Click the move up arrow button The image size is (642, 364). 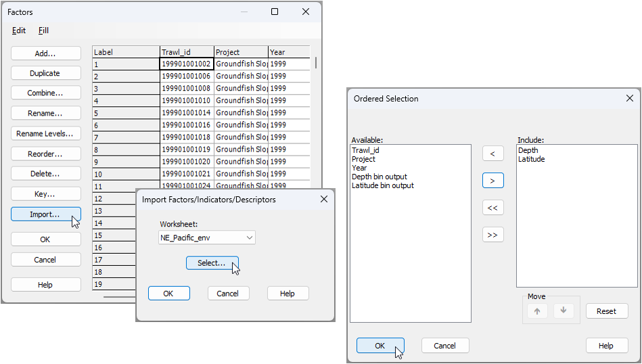pyautogui.click(x=537, y=311)
